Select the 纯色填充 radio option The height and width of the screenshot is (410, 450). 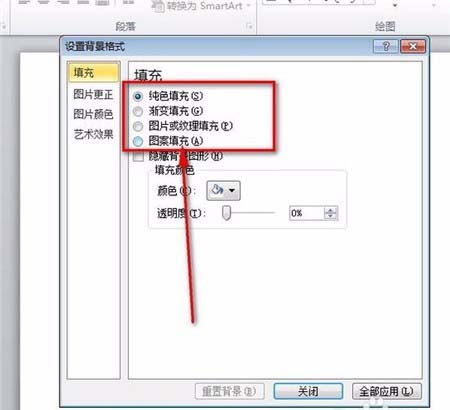(138, 96)
